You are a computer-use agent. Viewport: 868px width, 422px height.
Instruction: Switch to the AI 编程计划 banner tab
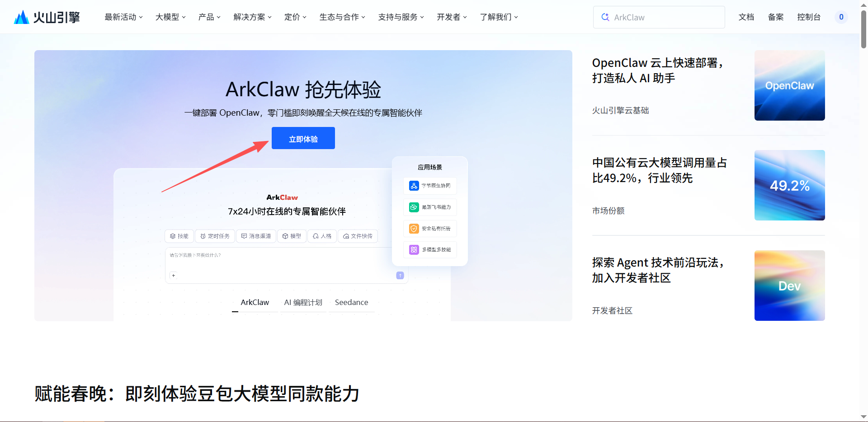tap(303, 302)
